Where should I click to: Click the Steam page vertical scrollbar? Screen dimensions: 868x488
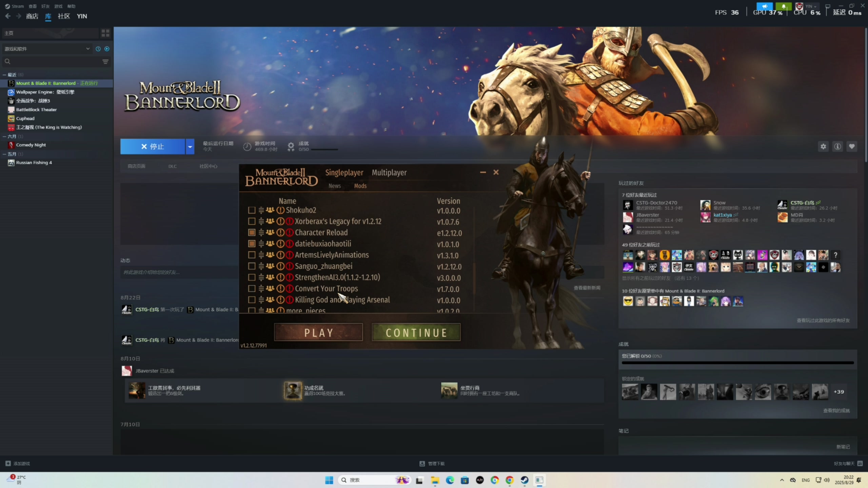(x=866, y=95)
